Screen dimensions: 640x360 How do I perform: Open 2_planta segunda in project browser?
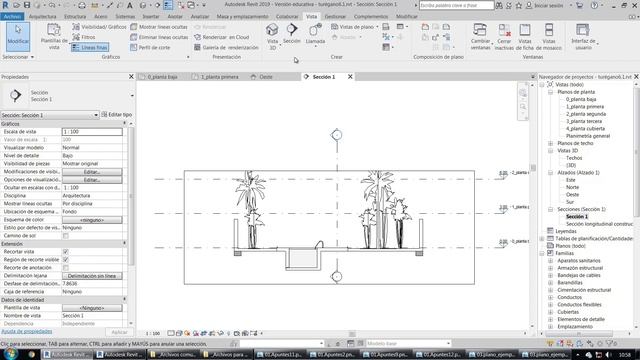pos(586,114)
